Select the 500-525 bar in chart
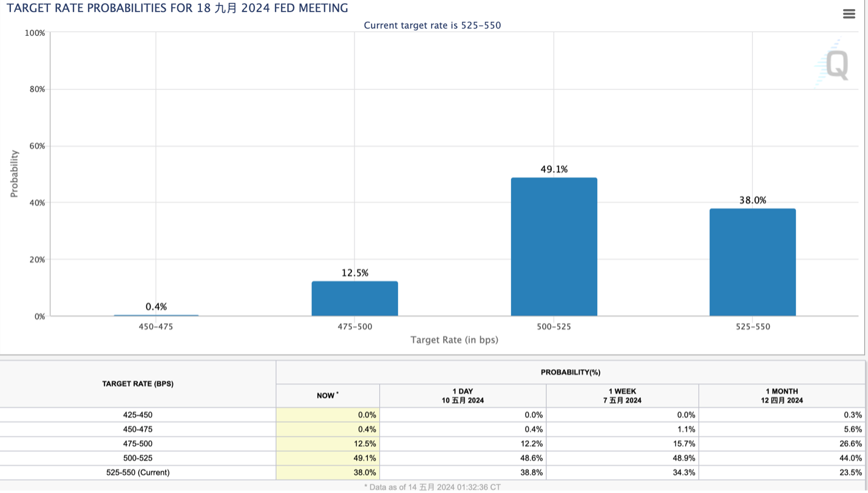Image resolution: width=868 pixels, height=493 pixels. pos(554,246)
